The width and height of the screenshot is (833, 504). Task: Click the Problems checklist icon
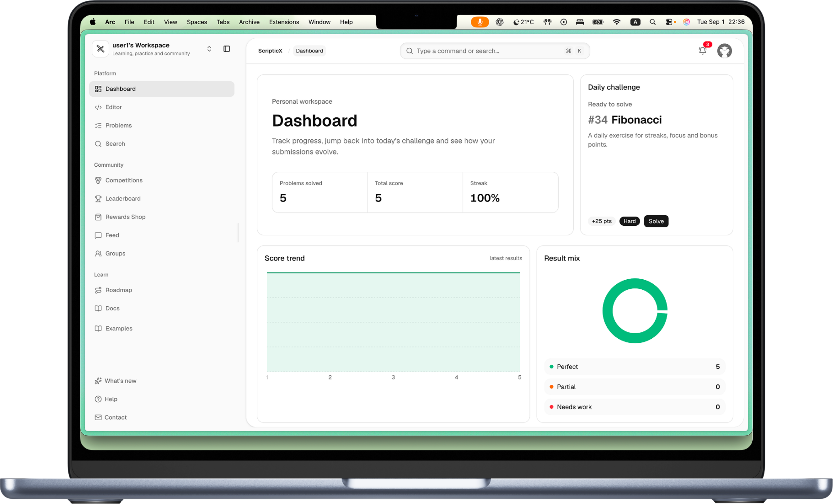(x=98, y=125)
